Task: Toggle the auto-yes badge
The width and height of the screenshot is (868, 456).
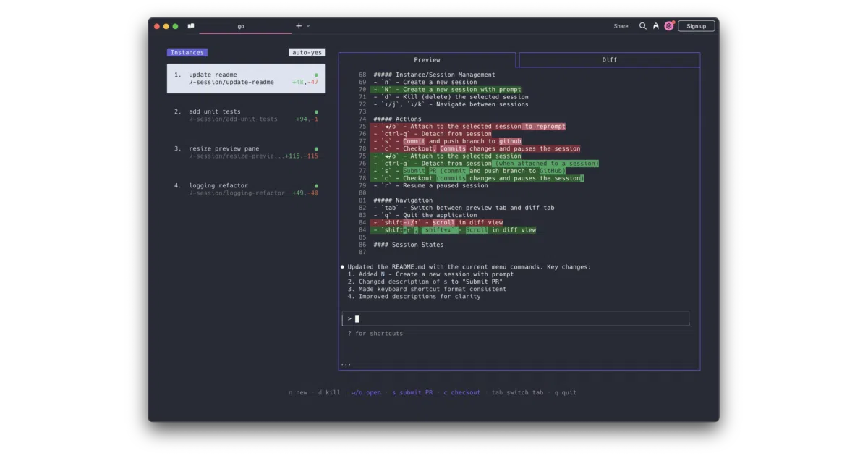Action: click(307, 53)
